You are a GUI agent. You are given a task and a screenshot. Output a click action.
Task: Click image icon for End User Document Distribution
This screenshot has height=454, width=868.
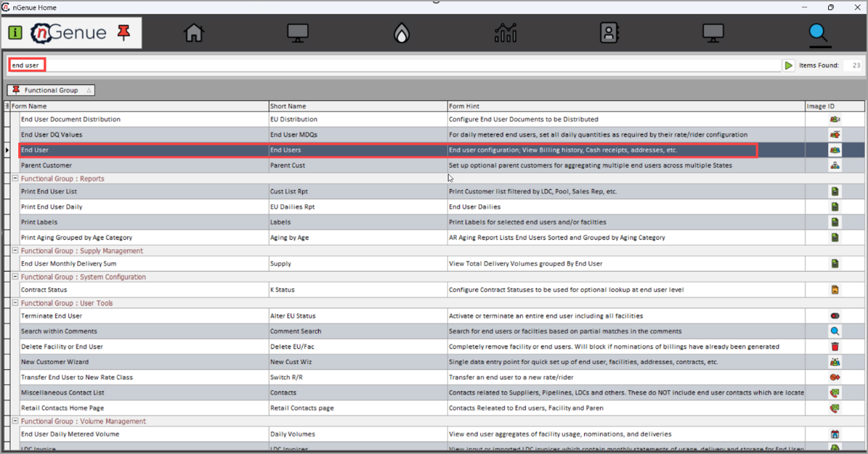pos(835,119)
